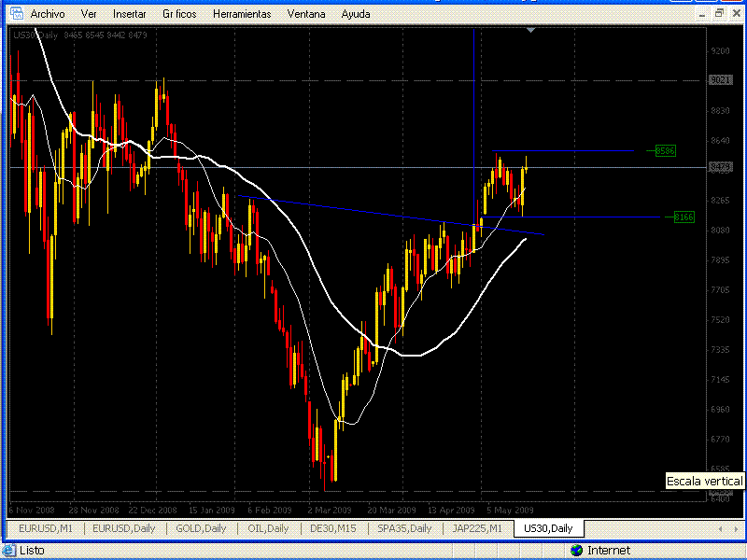Switch to the GOLD,Daily chart tab
Image resolution: width=747 pixels, height=560 pixels.
(x=201, y=528)
